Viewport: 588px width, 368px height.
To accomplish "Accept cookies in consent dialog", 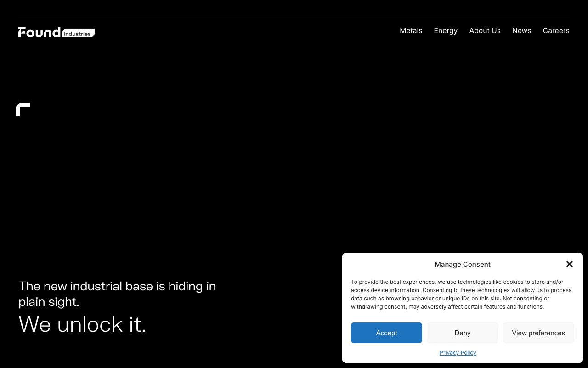I will point(386,333).
